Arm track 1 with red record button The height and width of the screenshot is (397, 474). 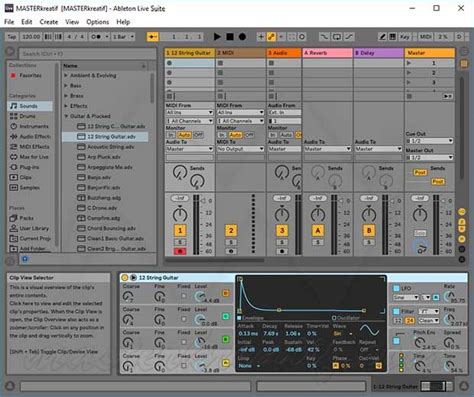tap(180, 251)
